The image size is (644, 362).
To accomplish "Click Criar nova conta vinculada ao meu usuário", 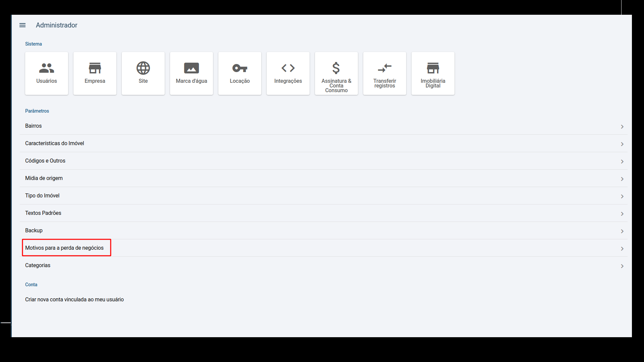I will pos(74,300).
